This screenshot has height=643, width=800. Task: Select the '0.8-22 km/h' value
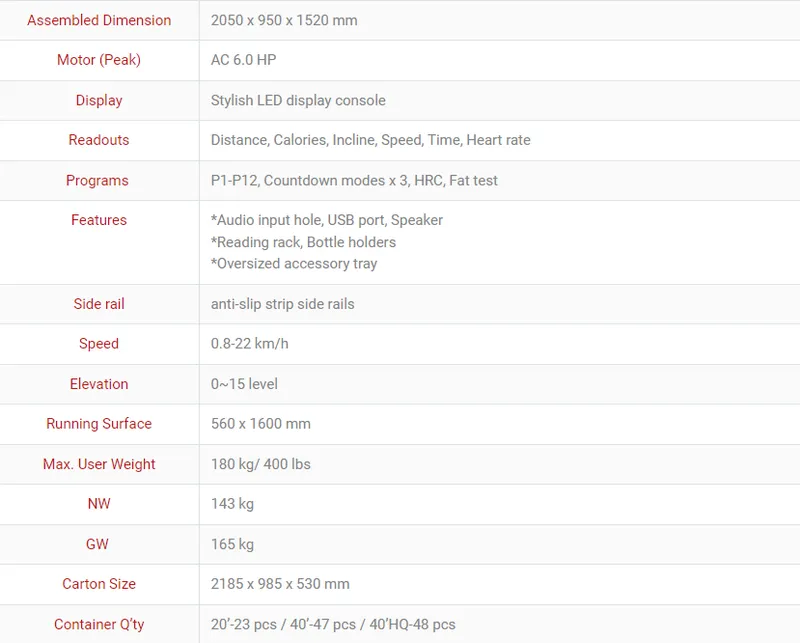point(249,343)
